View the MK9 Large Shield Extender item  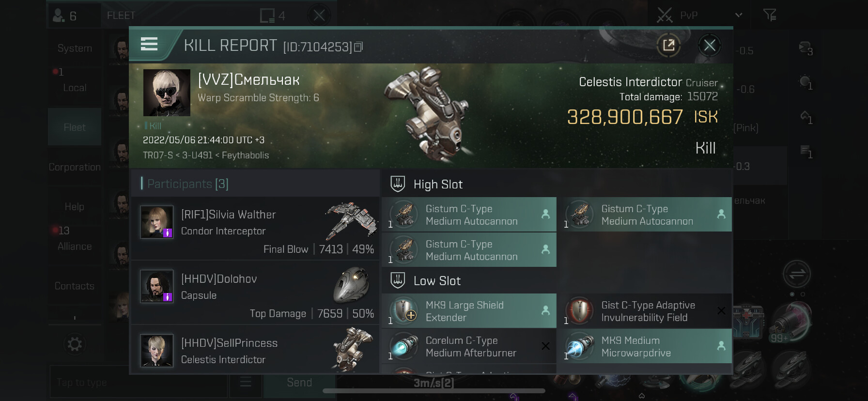point(469,311)
